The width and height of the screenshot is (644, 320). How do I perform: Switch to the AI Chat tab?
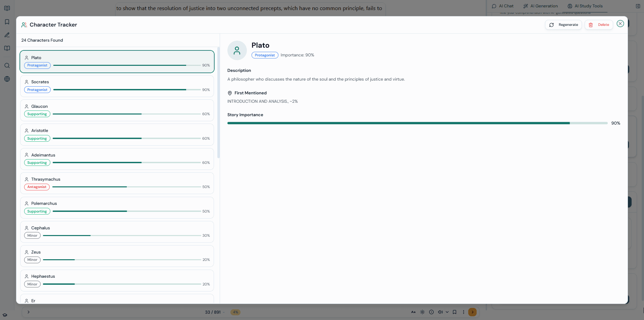click(502, 6)
